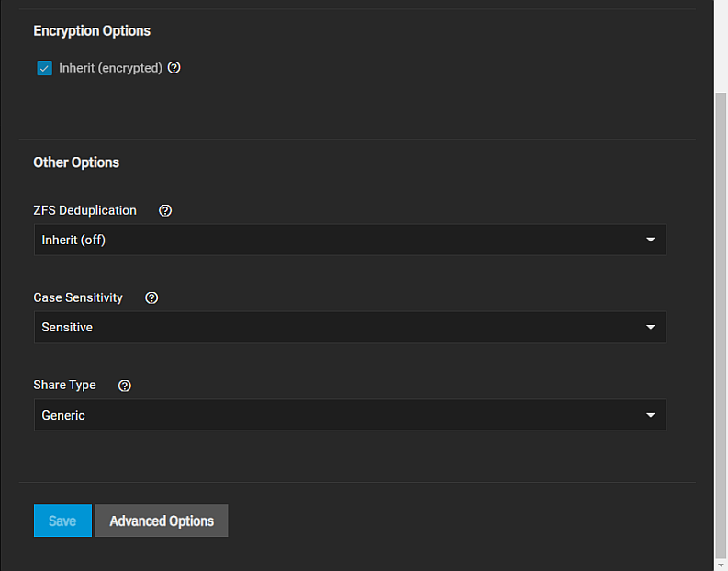Open the Share Type dropdown
Viewport: 728px width, 571px height.
(x=349, y=415)
